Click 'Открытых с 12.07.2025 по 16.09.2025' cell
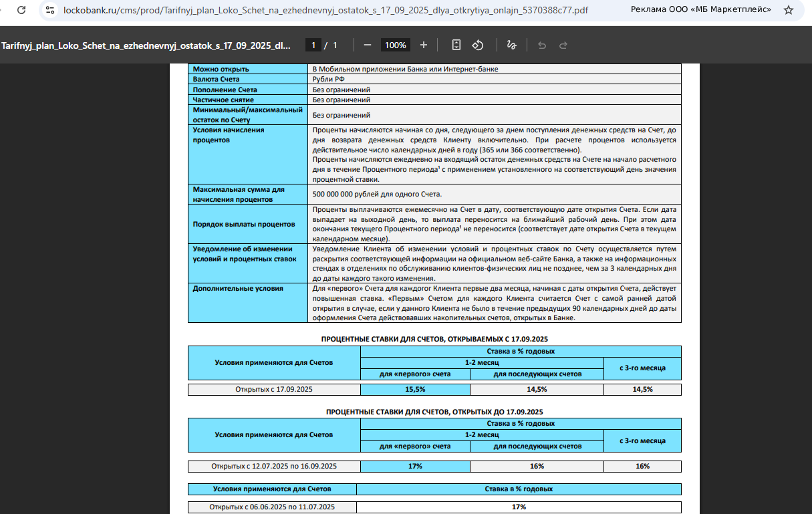This screenshot has width=812, height=514. (274, 466)
